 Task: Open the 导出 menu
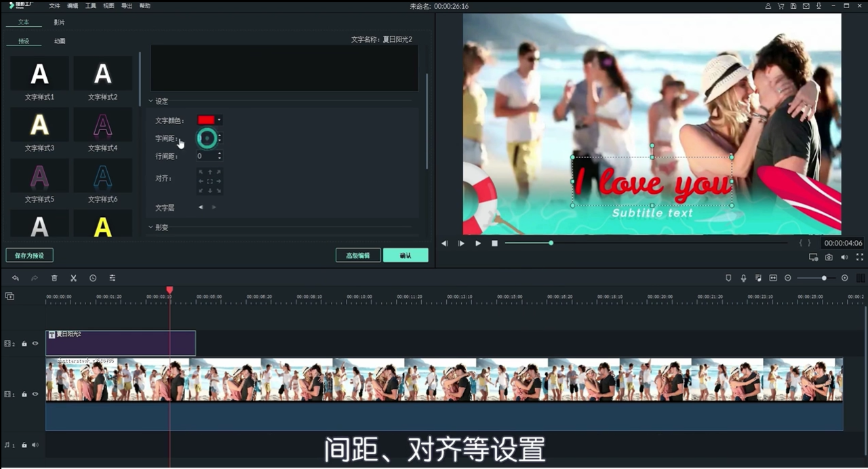127,5
